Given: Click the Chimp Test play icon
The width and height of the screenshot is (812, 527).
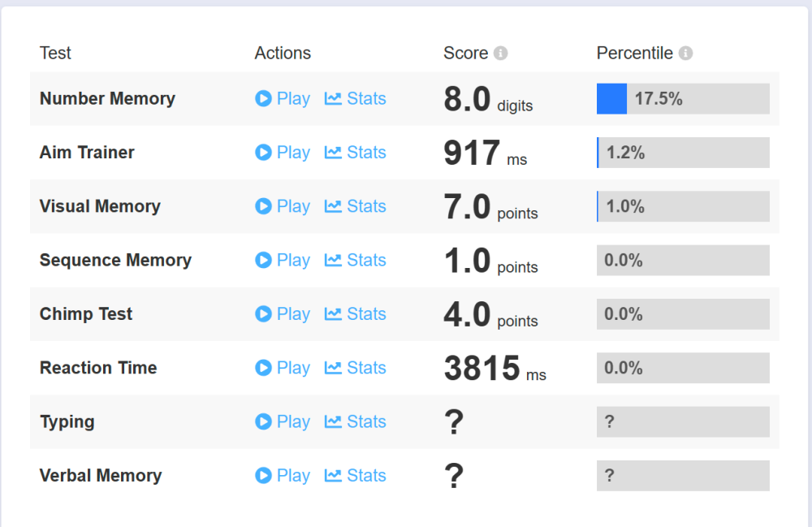Looking at the screenshot, I should pos(263,314).
